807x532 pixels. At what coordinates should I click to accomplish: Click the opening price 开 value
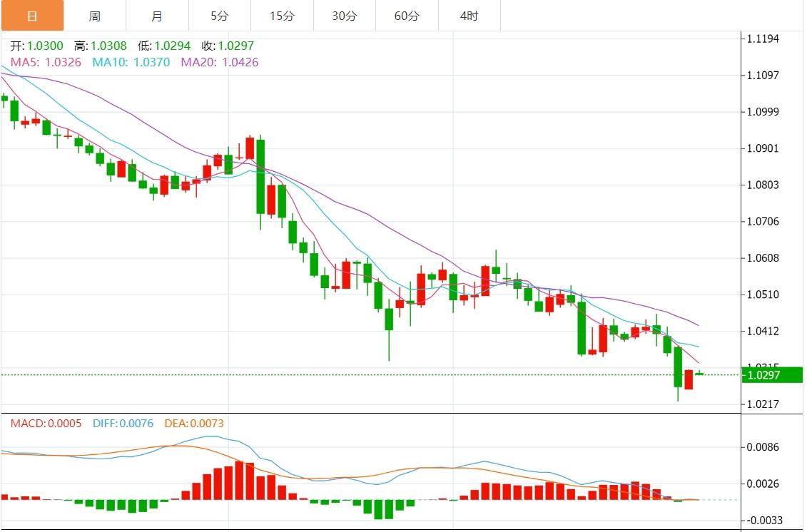(x=45, y=46)
